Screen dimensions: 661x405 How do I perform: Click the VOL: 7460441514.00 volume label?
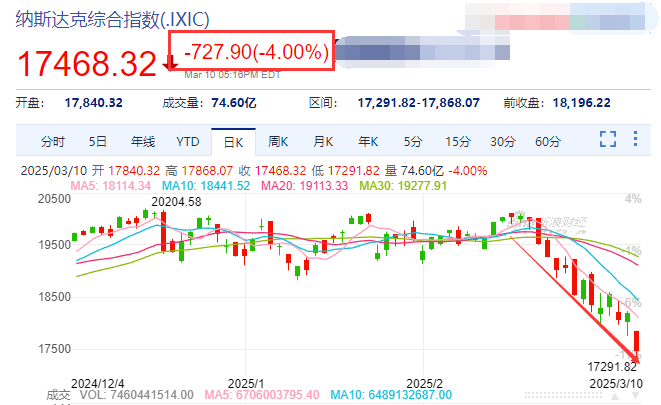137,395
